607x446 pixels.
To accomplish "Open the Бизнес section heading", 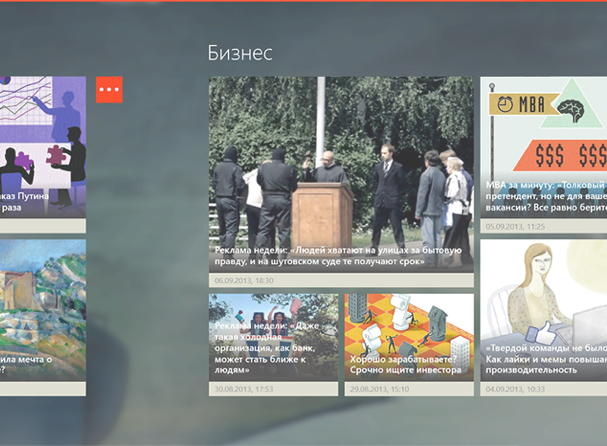I will click(x=240, y=52).
